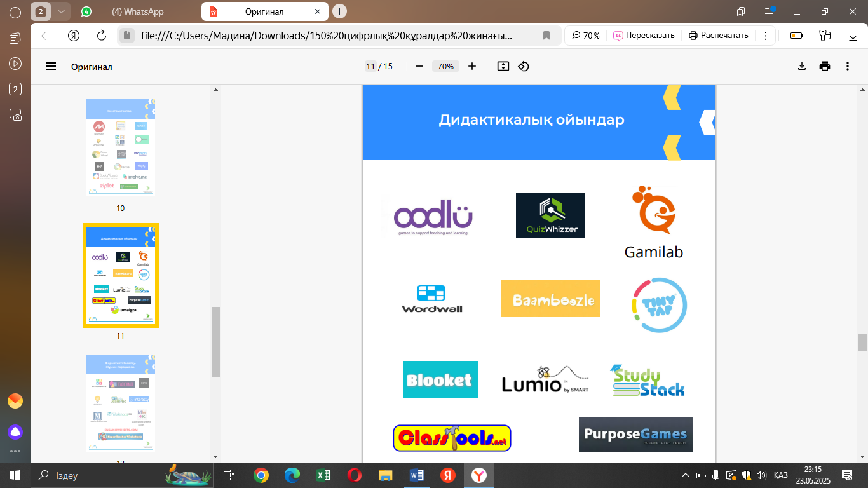Click the Gamilab label text

click(x=654, y=252)
